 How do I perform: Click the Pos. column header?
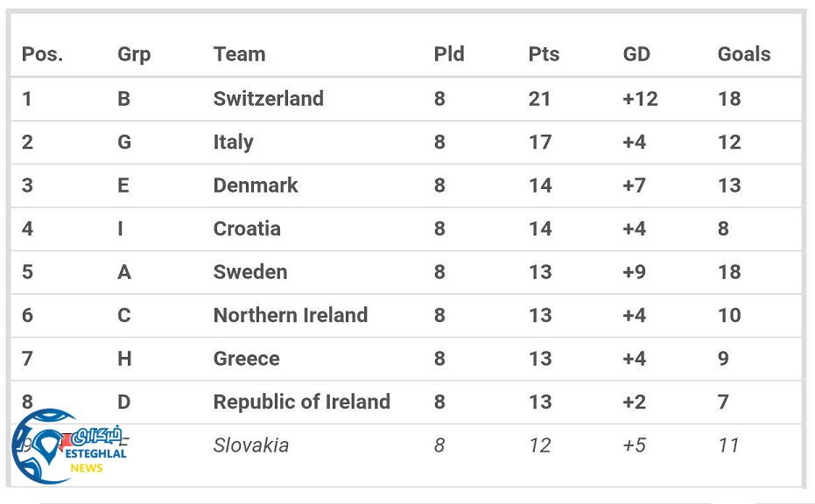pyautogui.click(x=42, y=54)
